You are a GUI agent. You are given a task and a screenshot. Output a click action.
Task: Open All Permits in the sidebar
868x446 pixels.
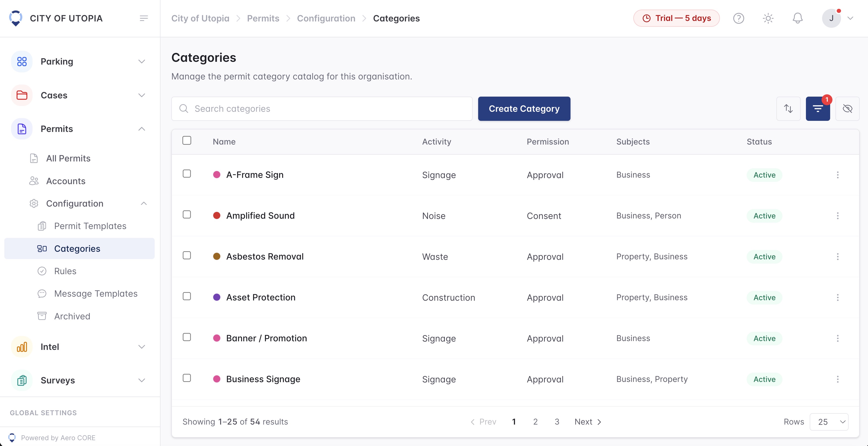click(x=68, y=158)
